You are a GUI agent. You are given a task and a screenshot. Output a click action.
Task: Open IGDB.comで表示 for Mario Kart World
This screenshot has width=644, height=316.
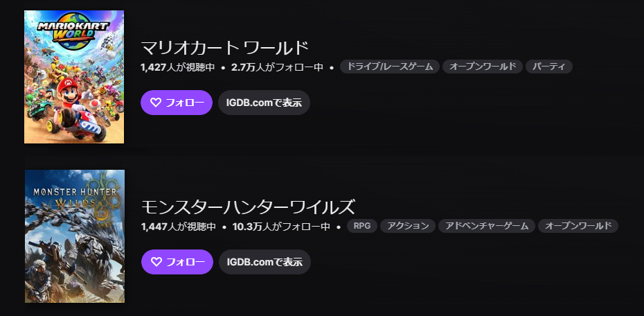point(264,103)
